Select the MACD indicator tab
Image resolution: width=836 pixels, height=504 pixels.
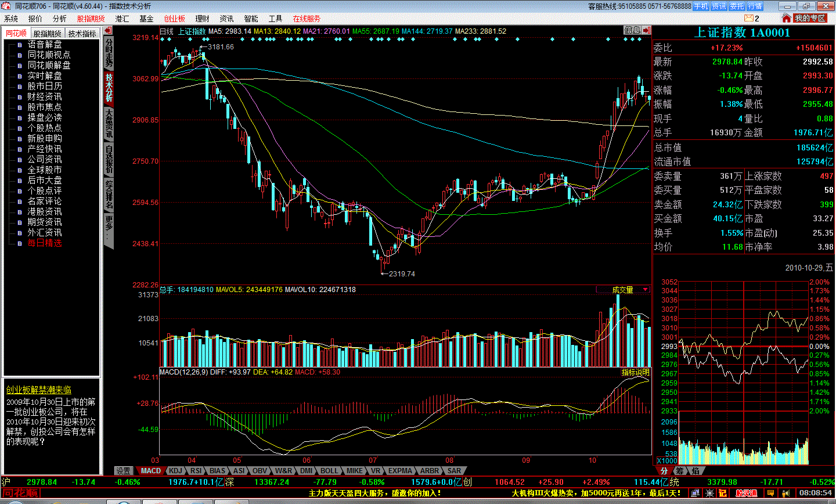[x=151, y=471]
